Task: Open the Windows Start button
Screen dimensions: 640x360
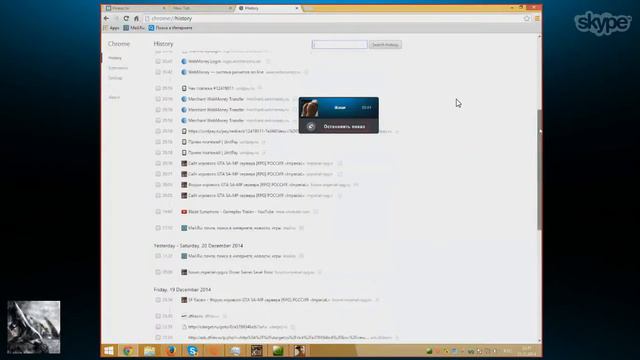Action: (109, 351)
